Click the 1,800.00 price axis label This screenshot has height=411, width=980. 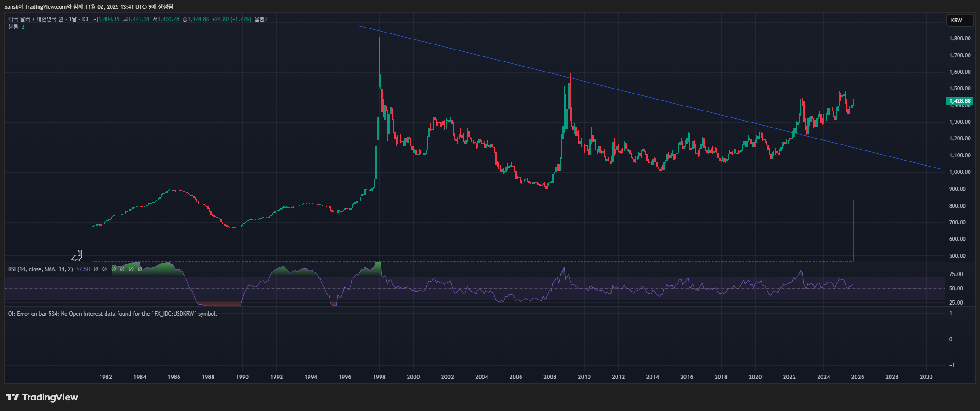coord(960,39)
